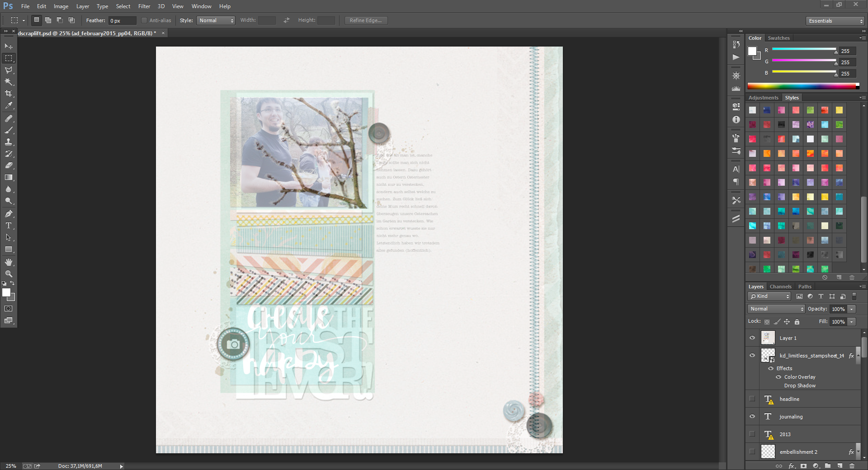Hide Layer 1 visibility eye
This screenshot has height=470, width=868.
coord(752,338)
